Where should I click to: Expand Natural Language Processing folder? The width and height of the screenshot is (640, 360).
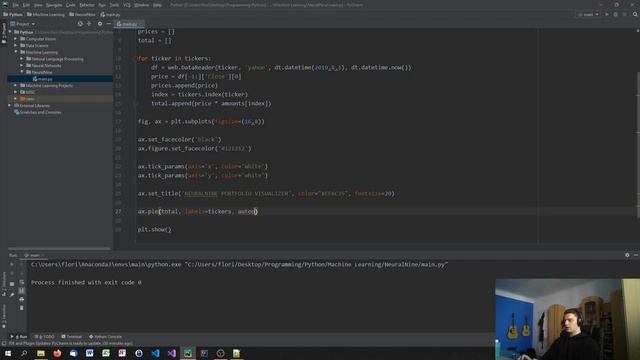(22, 59)
